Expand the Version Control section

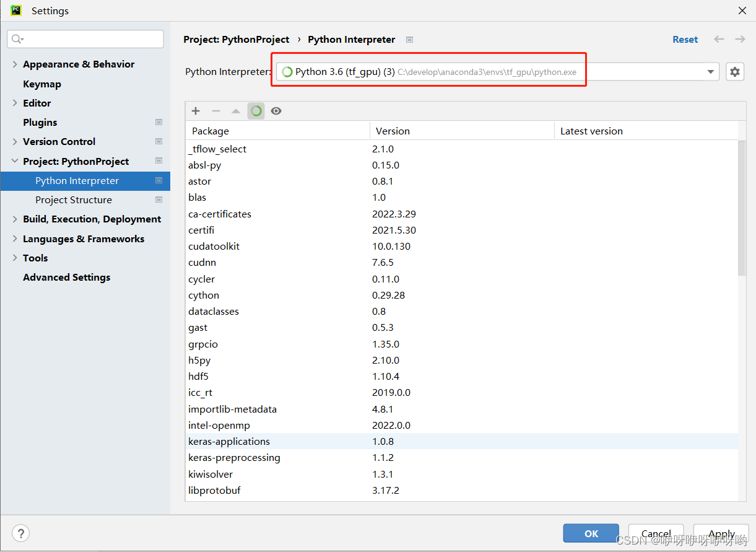(15, 142)
